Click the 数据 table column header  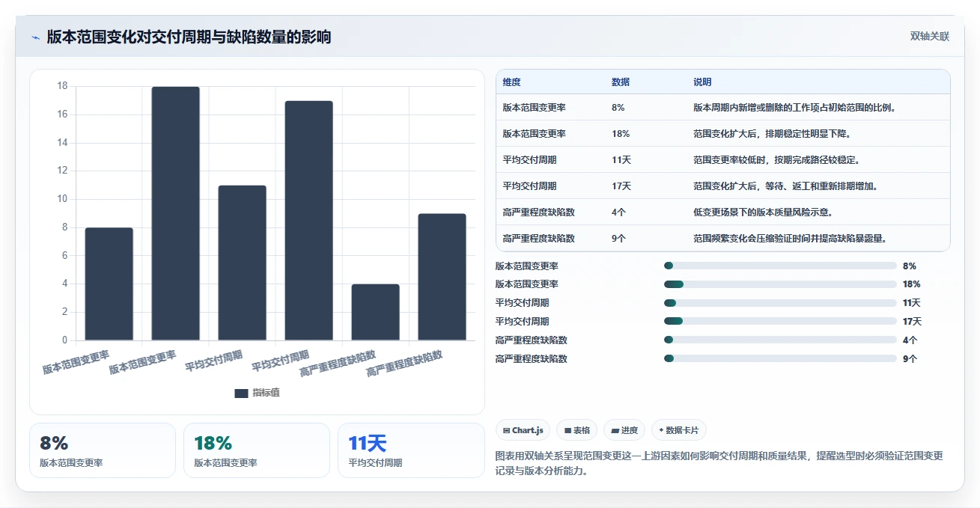point(621,82)
